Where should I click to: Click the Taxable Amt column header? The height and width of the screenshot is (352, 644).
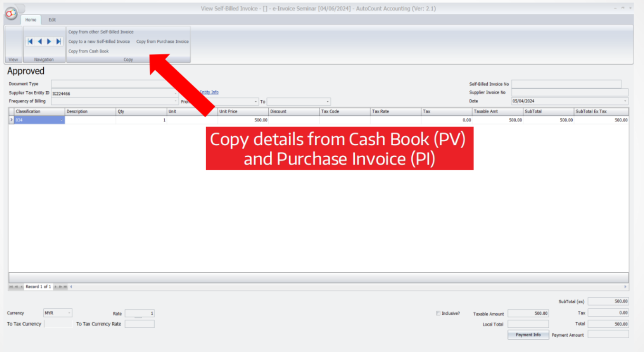click(498, 112)
